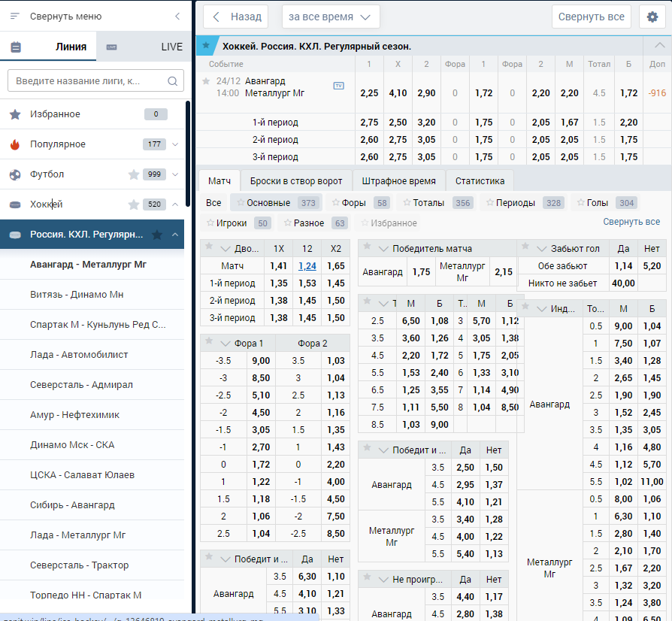Click 40,00 odds for Никто не забьет
Image resolution: width=672 pixels, height=621 pixels.
click(623, 283)
